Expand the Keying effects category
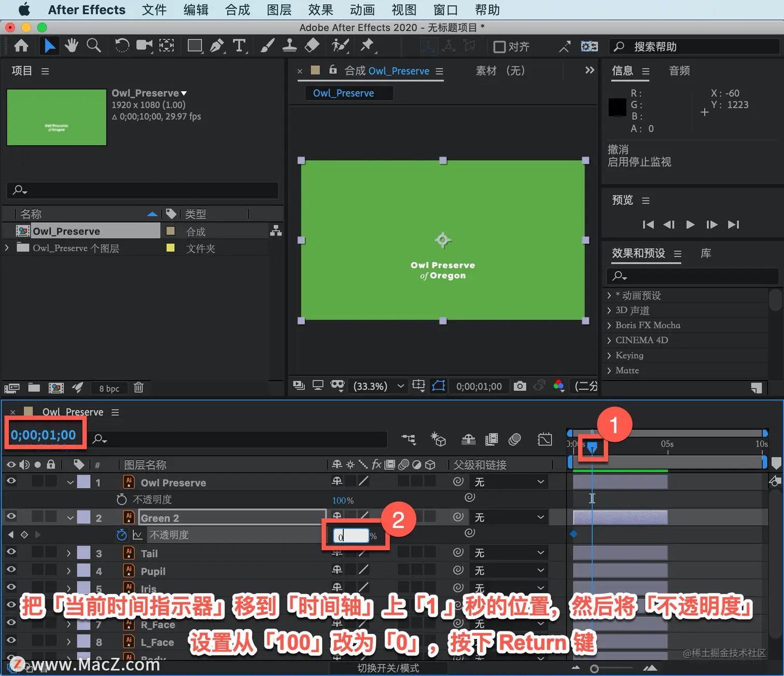The width and height of the screenshot is (784, 676). point(609,356)
